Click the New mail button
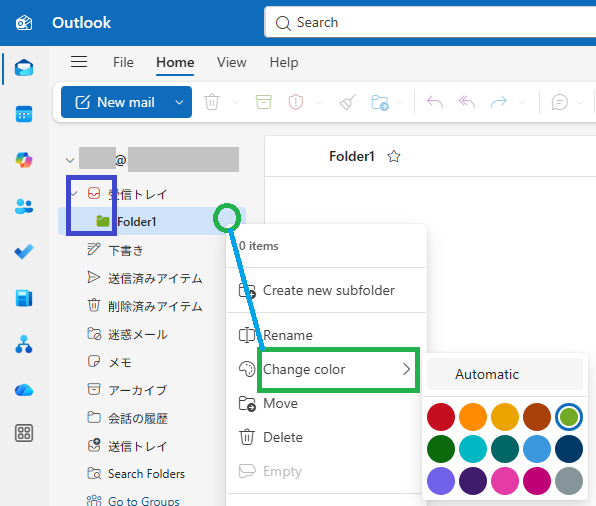596x506 pixels. pyautogui.click(x=115, y=102)
